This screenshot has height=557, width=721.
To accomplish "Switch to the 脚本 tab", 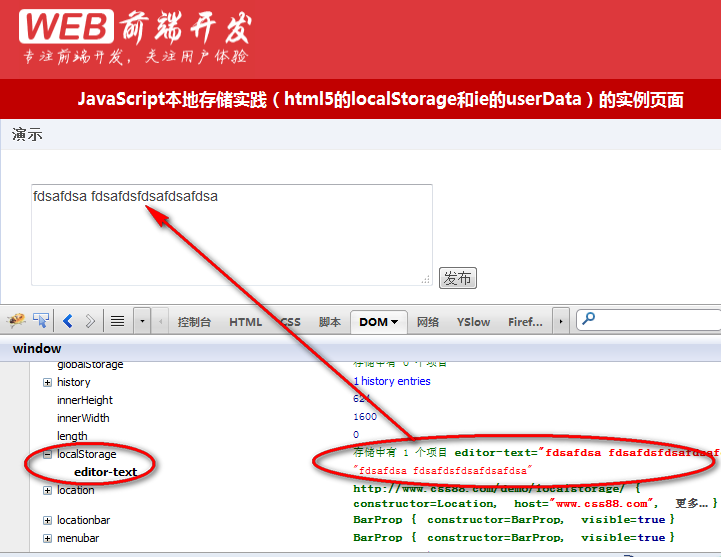I will (330, 322).
